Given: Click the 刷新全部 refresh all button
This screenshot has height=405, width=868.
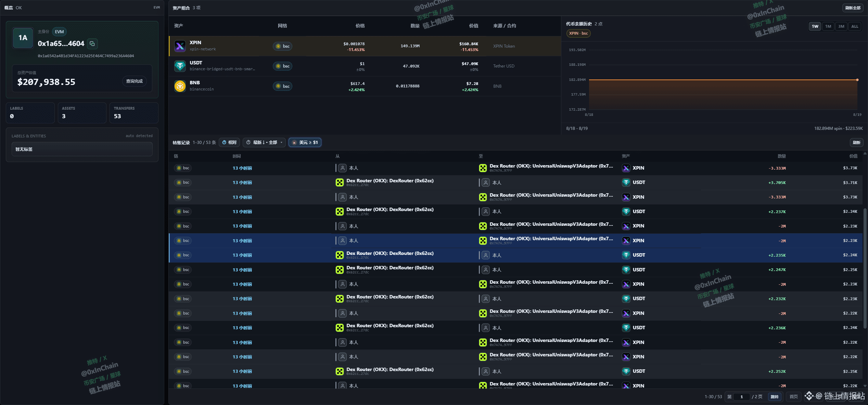Looking at the screenshot, I should coord(853,8).
